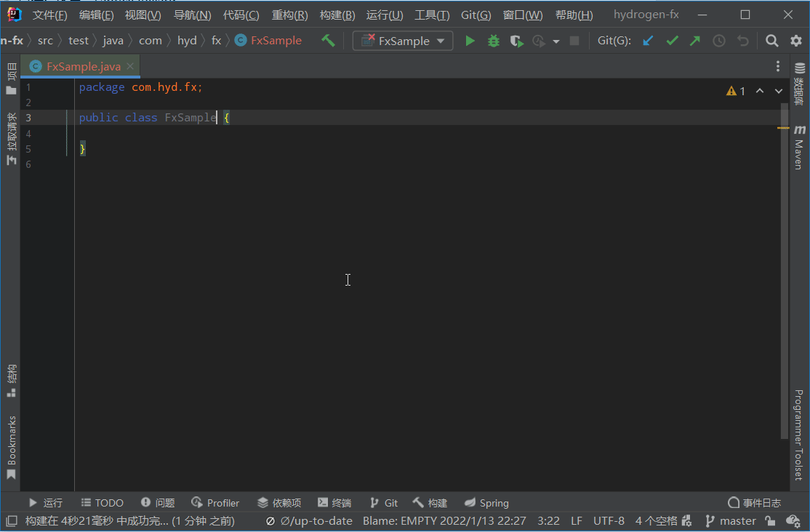Toggle read-only lock icon in status bar
This screenshot has height=532, width=810.
click(x=770, y=521)
